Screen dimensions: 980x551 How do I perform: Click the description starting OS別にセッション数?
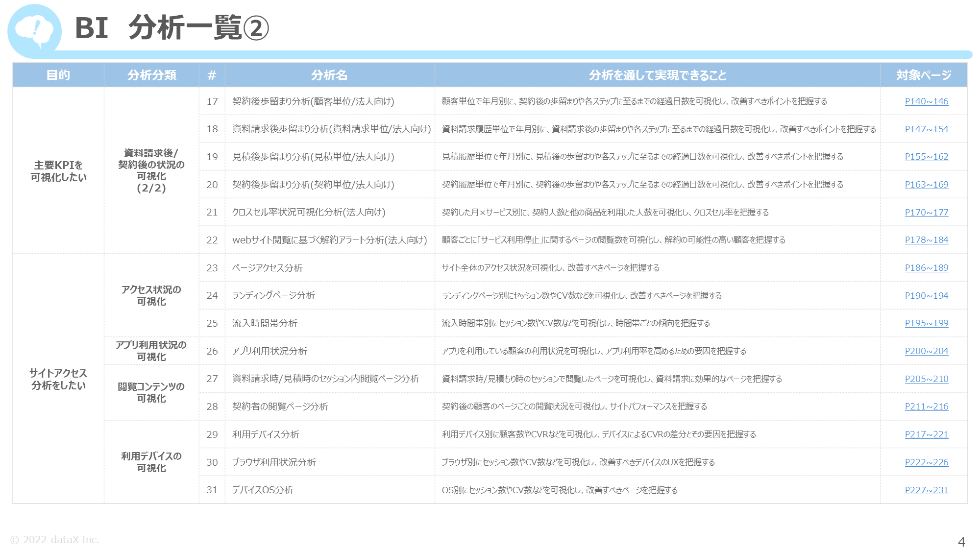pyautogui.click(x=560, y=490)
